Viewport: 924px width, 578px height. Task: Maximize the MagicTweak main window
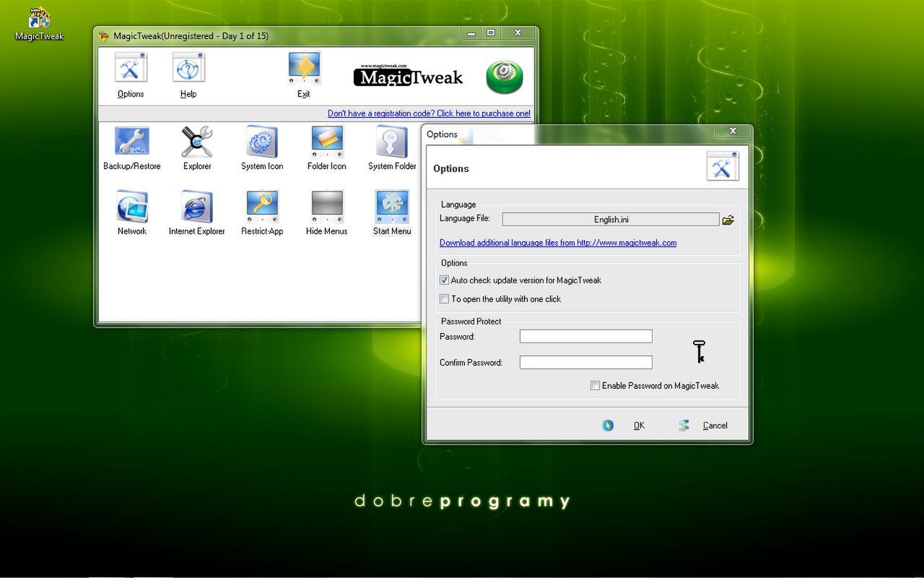click(x=491, y=33)
